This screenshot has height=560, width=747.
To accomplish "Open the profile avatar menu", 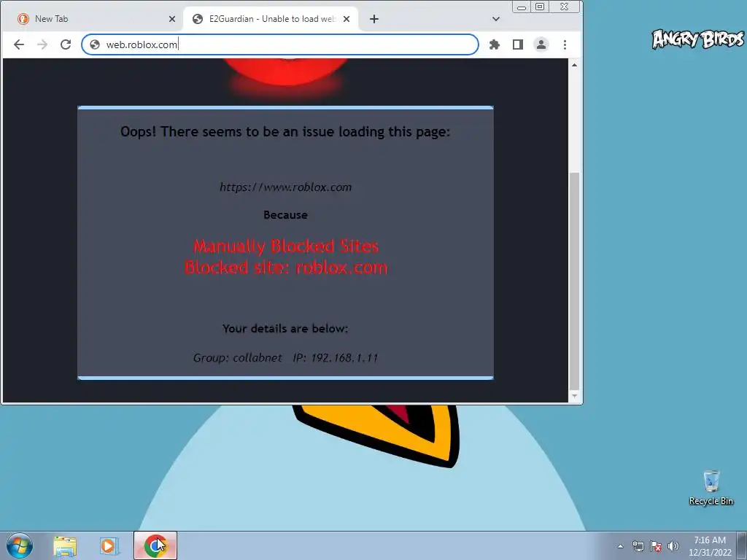I will coord(541,44).
